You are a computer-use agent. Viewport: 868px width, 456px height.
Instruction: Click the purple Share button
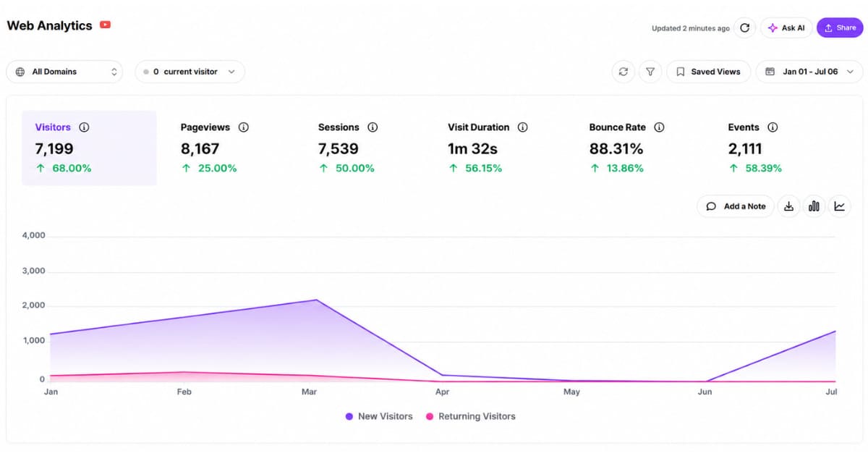pyautogui.click(x=840, y=28)
